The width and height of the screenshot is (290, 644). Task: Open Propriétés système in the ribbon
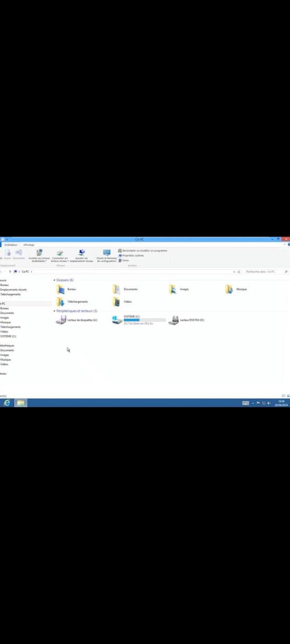tap(131, 255)
